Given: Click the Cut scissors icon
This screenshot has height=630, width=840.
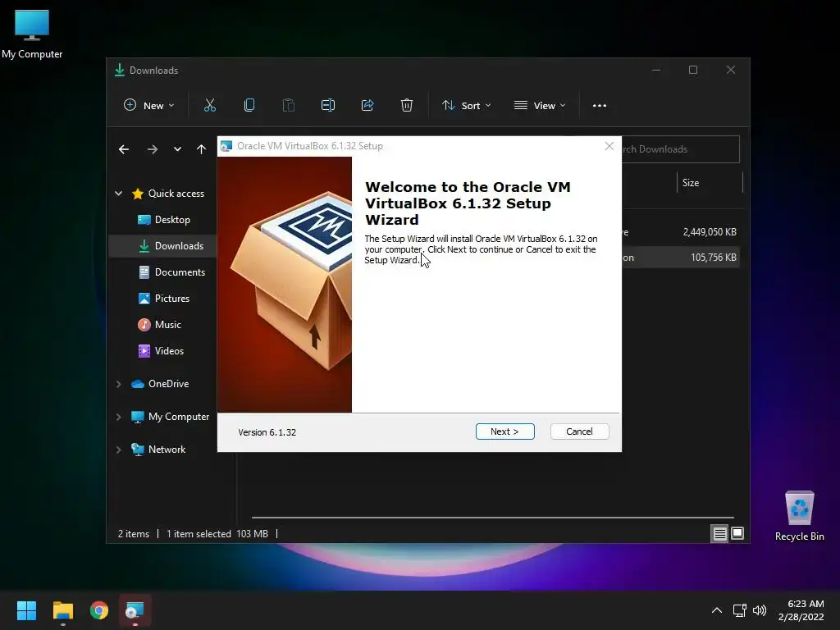Looking at the screenshot, I should click(x=210, y=106).
